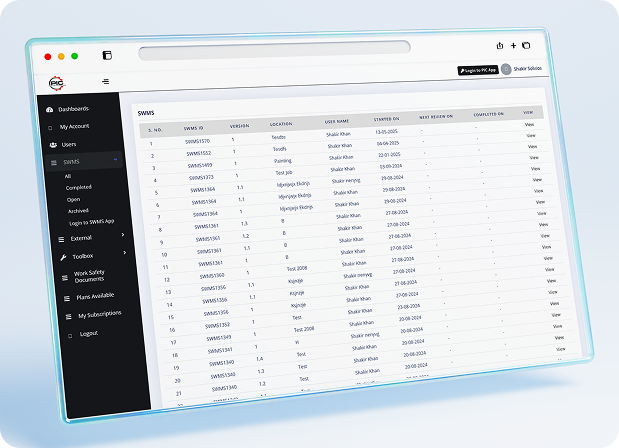Click the browser sidebar panel icon
Viewport: 619px width, 448px height.
107,55
